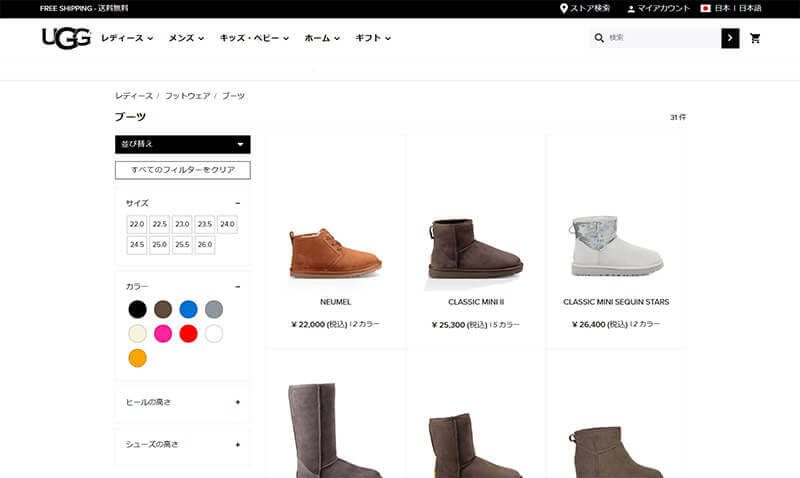Viewport: 800px width, 478px height.
Task: Click the my account person icon
Action: (x=631, y=9)
